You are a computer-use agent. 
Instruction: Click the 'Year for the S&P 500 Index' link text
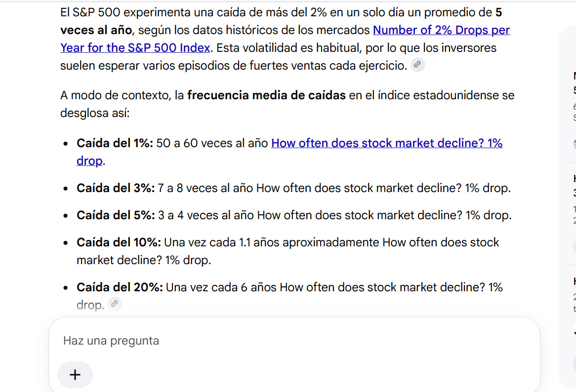click(x=135, y=48)
